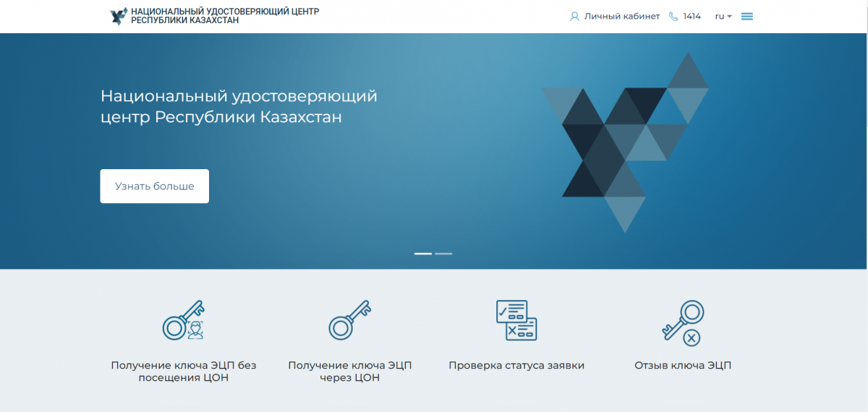
Task: Click the phone handset icon
Action: (x=673, y=17)
